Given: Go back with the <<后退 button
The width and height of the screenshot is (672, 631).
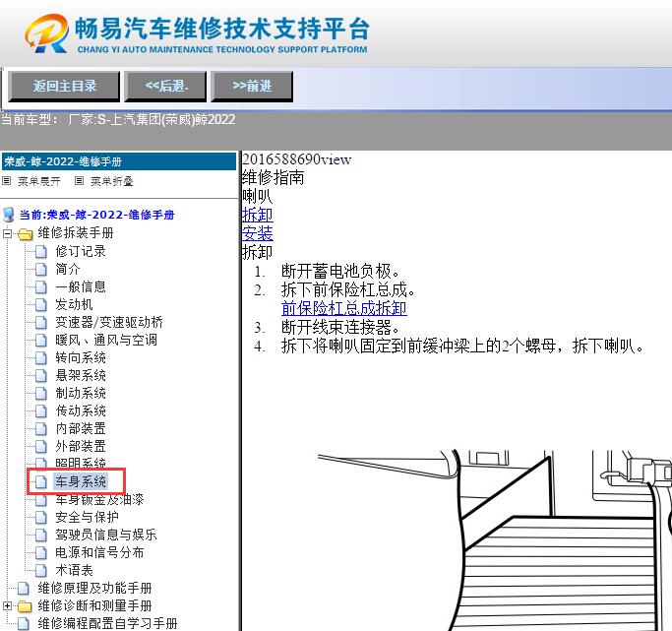Looking at the screenshot, I should 165,87.
